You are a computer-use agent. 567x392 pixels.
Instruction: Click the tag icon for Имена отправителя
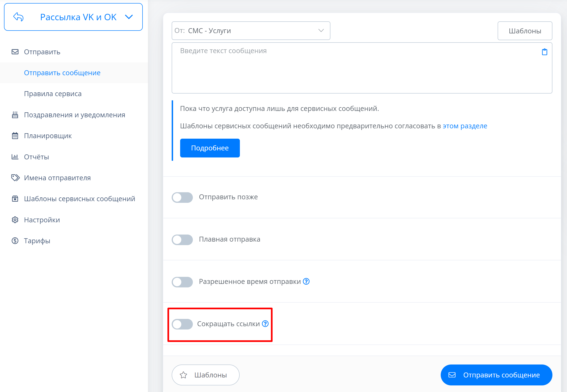click(15, 178)
